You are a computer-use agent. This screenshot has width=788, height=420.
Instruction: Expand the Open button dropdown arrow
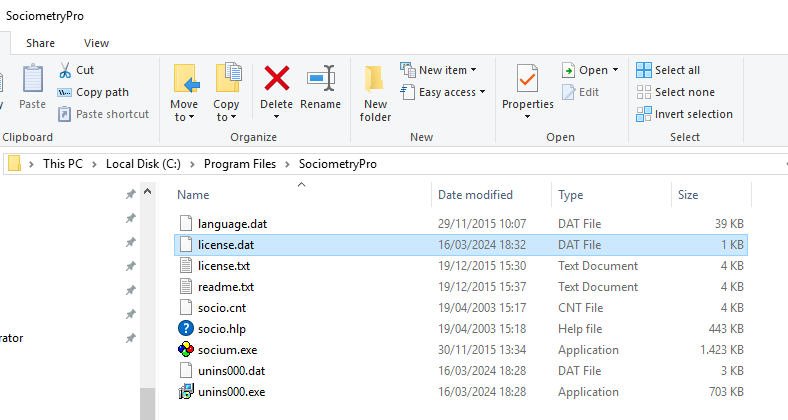(x=615, y=70)
